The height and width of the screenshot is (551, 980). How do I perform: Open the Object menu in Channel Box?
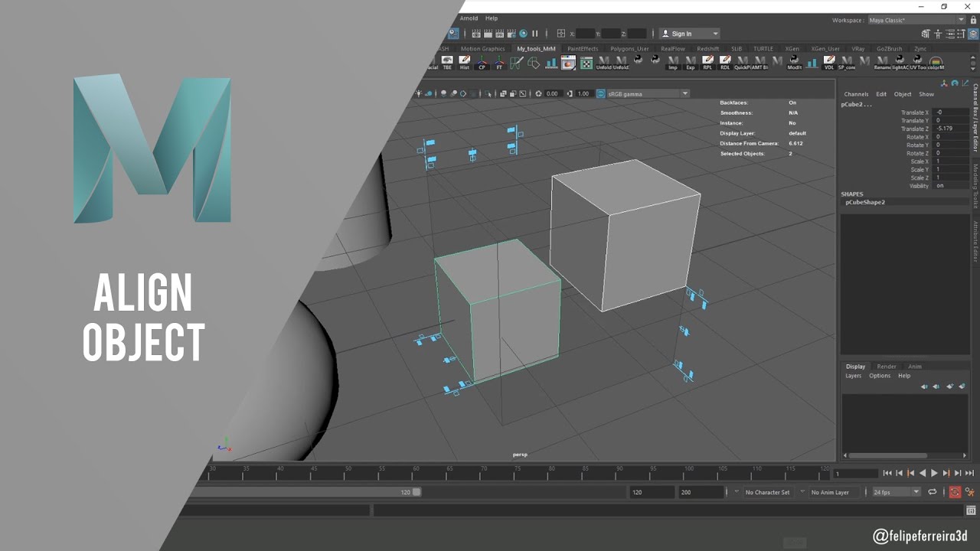[x=903, y=94]
